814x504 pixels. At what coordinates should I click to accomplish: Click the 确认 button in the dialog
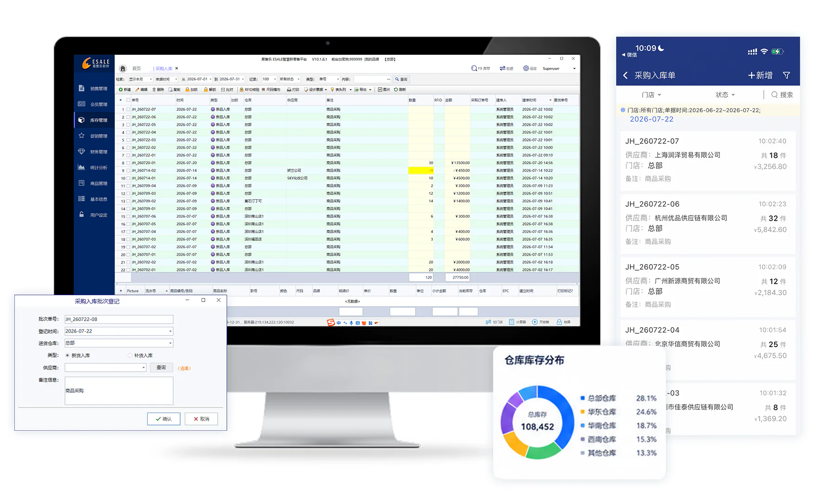(163, 419)
